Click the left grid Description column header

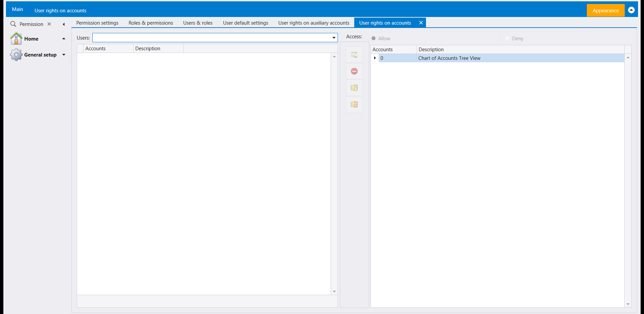[x=159, y=49]
